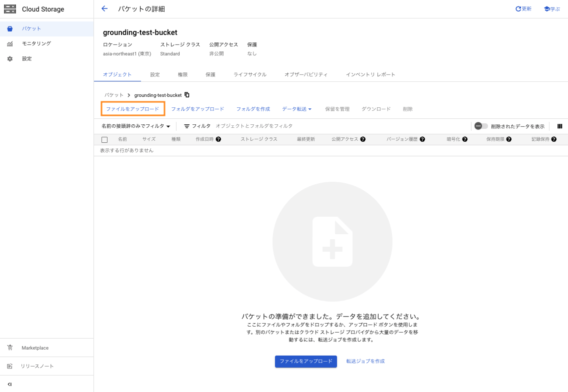
Task: Click the blue ファイルをアップロード button at bottom
Action: (305, 361)
